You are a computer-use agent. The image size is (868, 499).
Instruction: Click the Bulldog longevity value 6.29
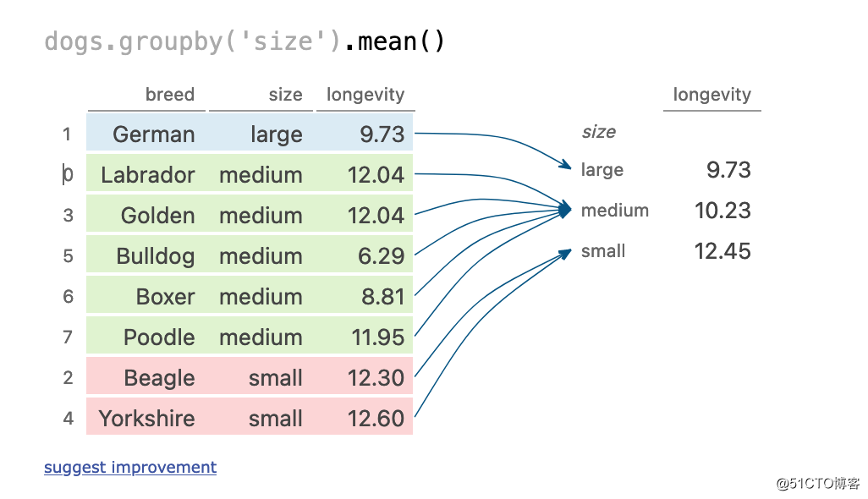click(x=381, y=256)
